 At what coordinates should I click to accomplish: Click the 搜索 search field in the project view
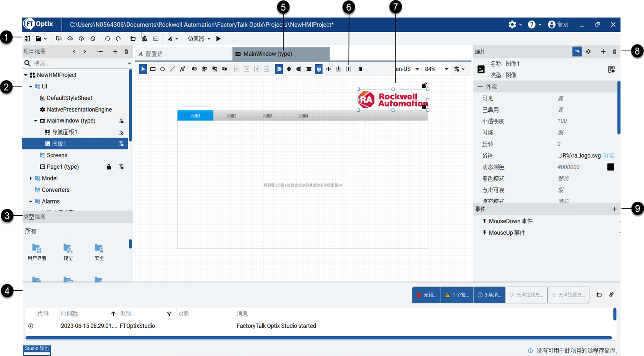[x=60, y=63]
